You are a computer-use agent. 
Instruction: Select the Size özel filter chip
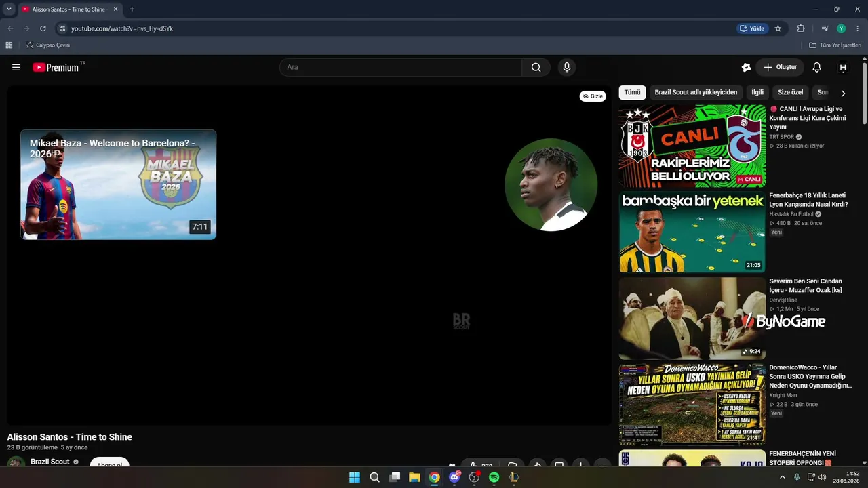tap(790, 92)
